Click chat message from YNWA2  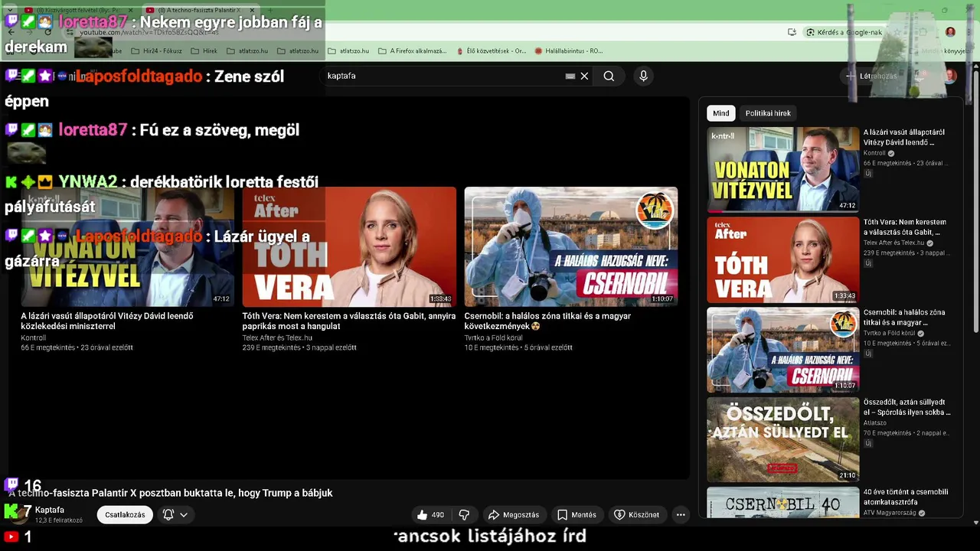coord(162,194)
